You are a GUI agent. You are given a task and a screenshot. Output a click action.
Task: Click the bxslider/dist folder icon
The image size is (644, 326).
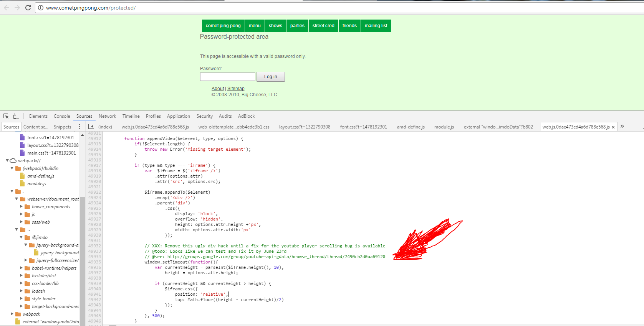tap(27, 276)
